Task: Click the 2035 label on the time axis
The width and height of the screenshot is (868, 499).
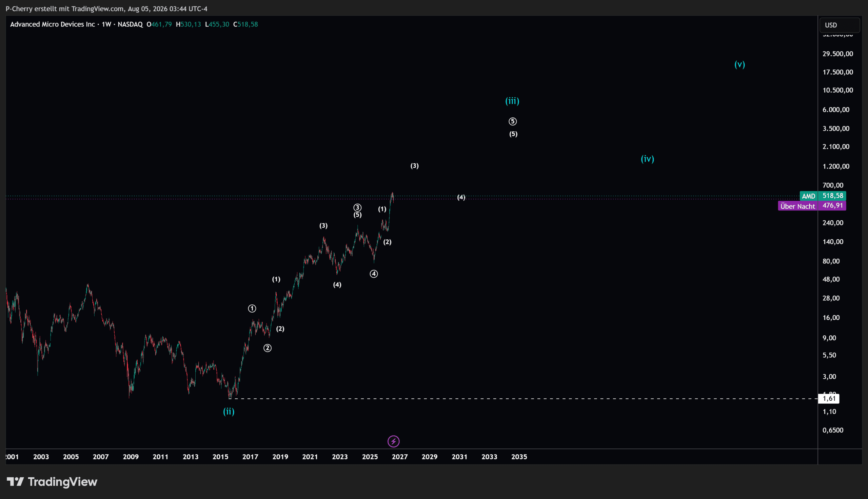Action: pyautogui.click(x=519, y=457)
